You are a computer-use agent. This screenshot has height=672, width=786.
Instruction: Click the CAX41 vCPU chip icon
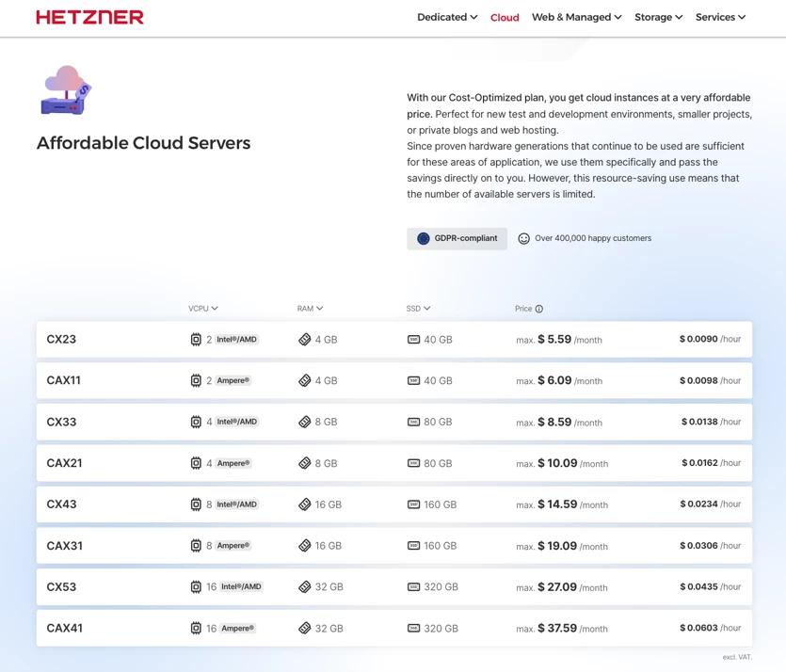[x=196, y=628]
